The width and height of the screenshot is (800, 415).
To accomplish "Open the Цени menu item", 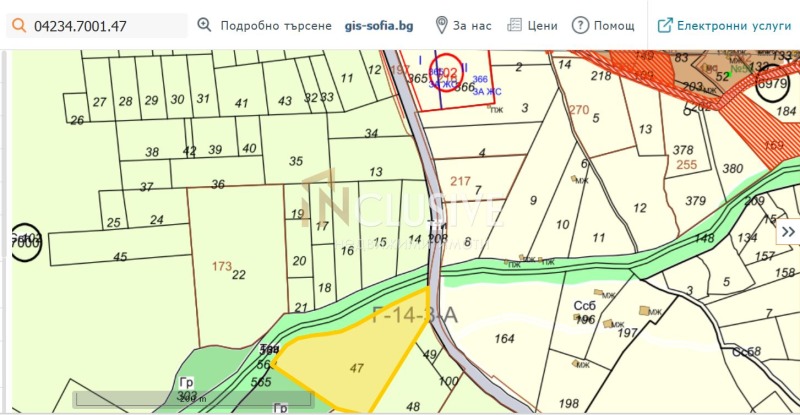I will tap(542, 26).
